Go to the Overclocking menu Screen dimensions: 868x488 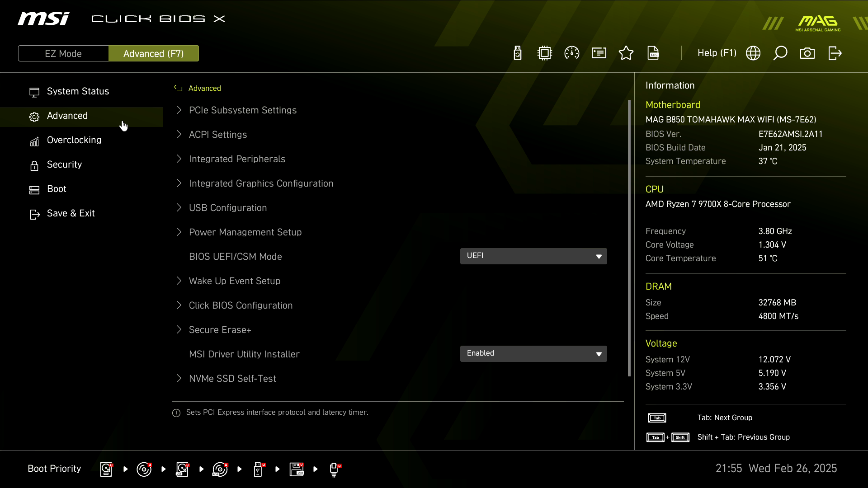click(74, 140)
